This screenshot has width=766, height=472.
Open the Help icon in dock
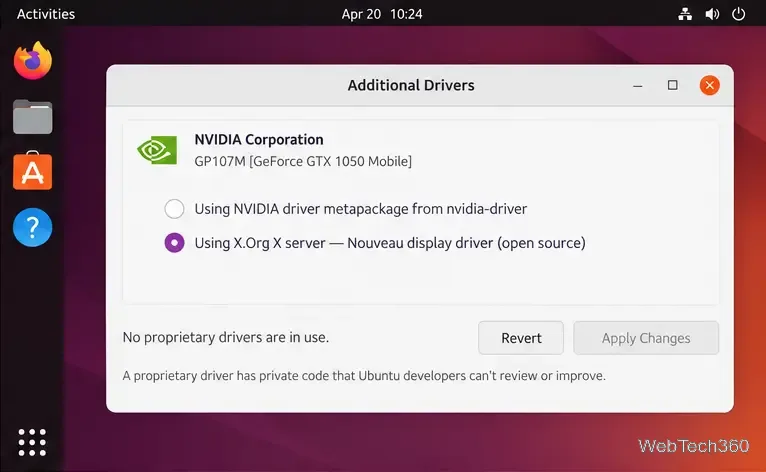tap(33, 227)
